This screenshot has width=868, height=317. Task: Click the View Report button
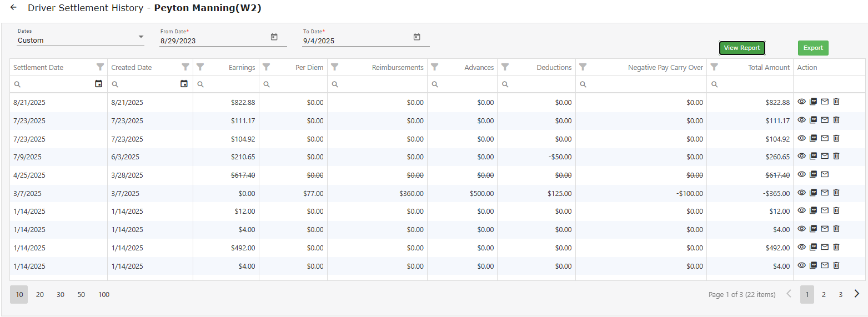[x=742, y=48]
